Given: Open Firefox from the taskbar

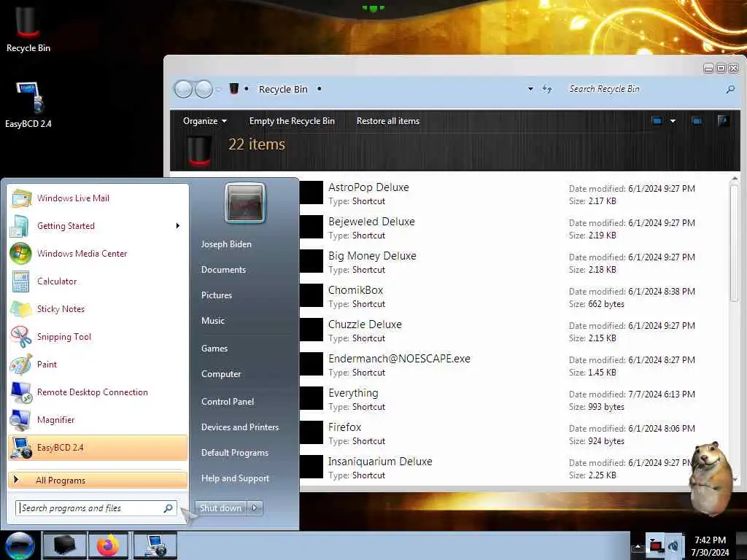Looking at the screenshot, I should click(x=108, y=545).
